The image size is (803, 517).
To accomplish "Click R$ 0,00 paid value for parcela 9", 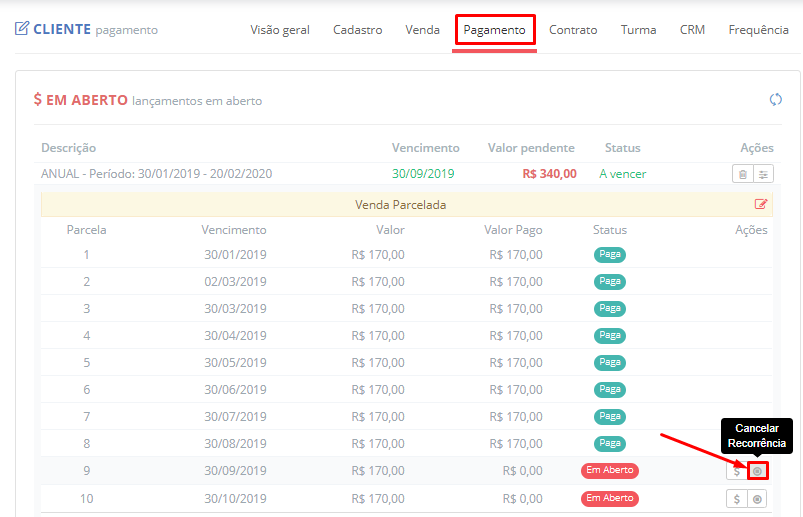I will [522, 470].
